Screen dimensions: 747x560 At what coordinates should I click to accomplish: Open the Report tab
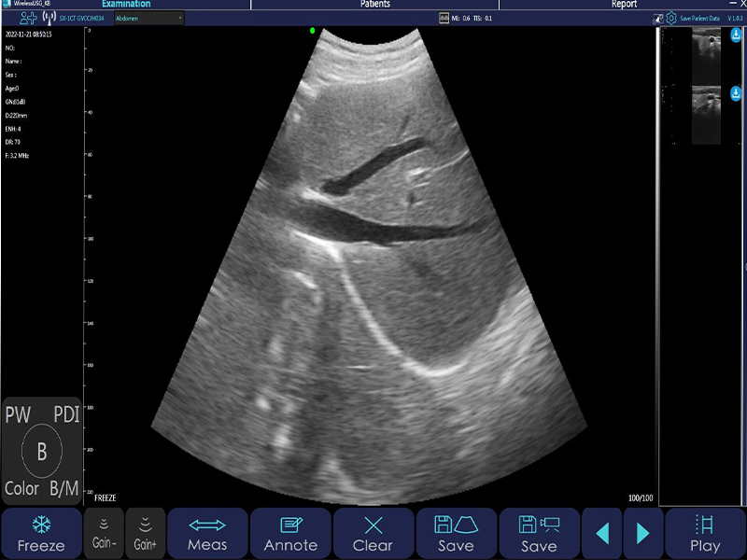tap(624, 5)
